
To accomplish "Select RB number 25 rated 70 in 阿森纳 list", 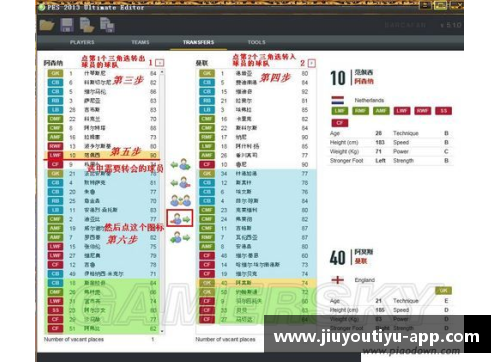I will click(x=102, y=201).
